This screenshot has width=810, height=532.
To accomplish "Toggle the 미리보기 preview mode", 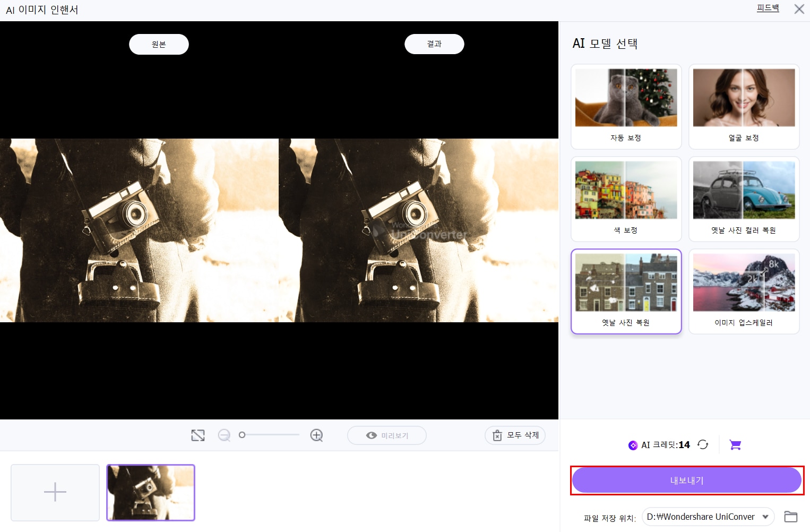I will click(386, 435).
